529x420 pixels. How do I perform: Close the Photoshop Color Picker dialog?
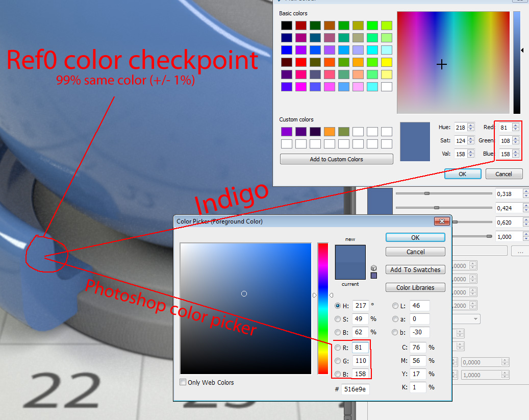[x=441, y=221]
